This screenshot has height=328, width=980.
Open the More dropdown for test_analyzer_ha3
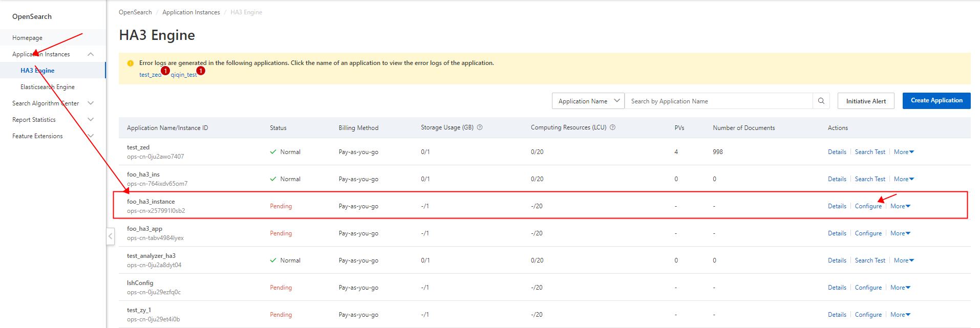[x=904, y=260]
